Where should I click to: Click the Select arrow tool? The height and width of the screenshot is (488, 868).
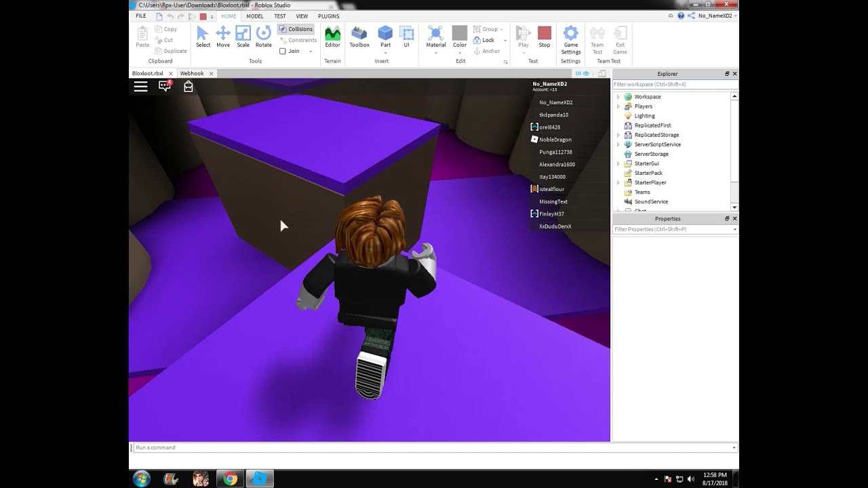[x=203, y=37]
